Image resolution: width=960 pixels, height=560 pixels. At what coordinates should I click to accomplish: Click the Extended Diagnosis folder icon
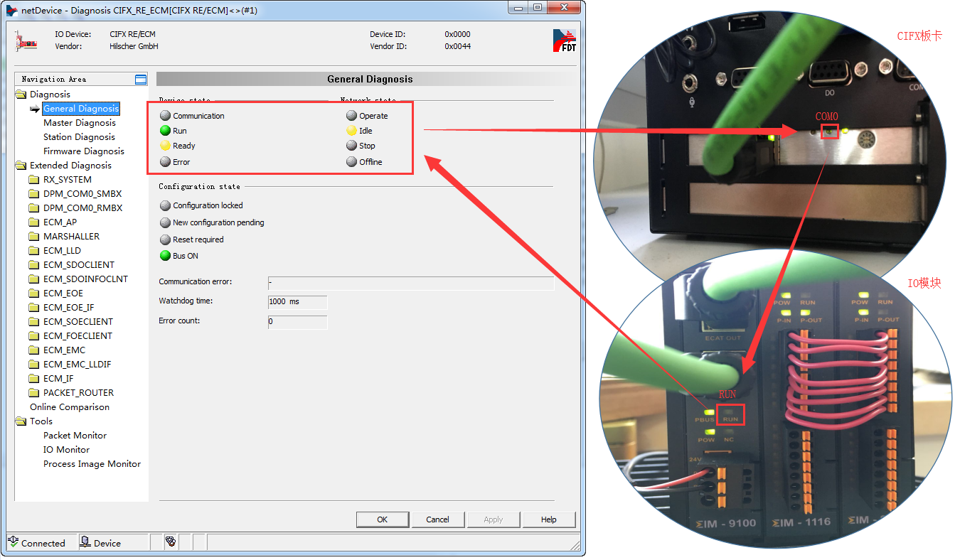tap(21, 166)
